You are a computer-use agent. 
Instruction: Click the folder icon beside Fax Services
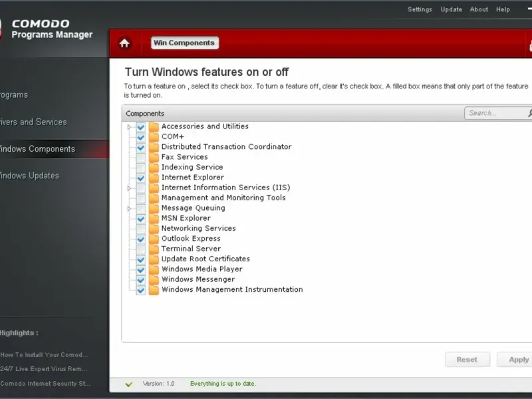[154, 158]
